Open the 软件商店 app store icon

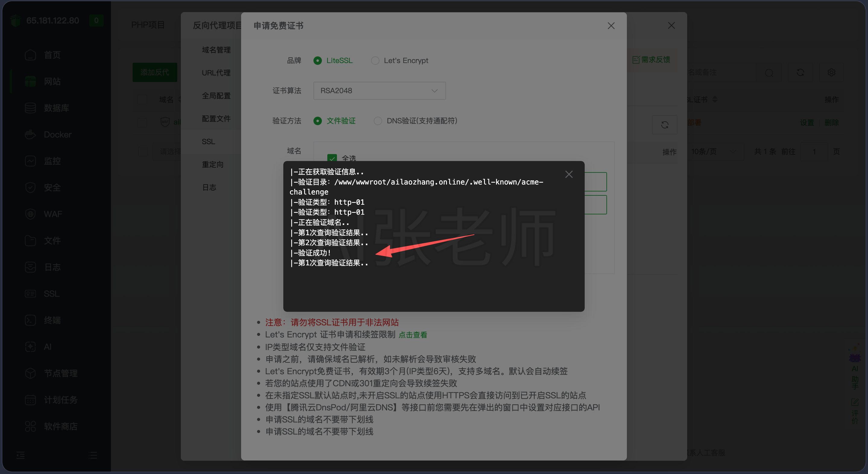tap(30, 426)
